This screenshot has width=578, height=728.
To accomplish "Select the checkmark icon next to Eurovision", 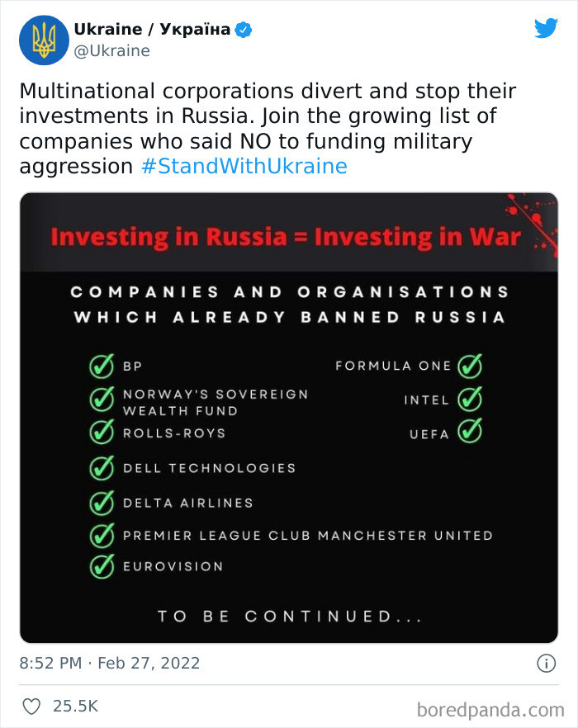I will [x=100, y=565].
